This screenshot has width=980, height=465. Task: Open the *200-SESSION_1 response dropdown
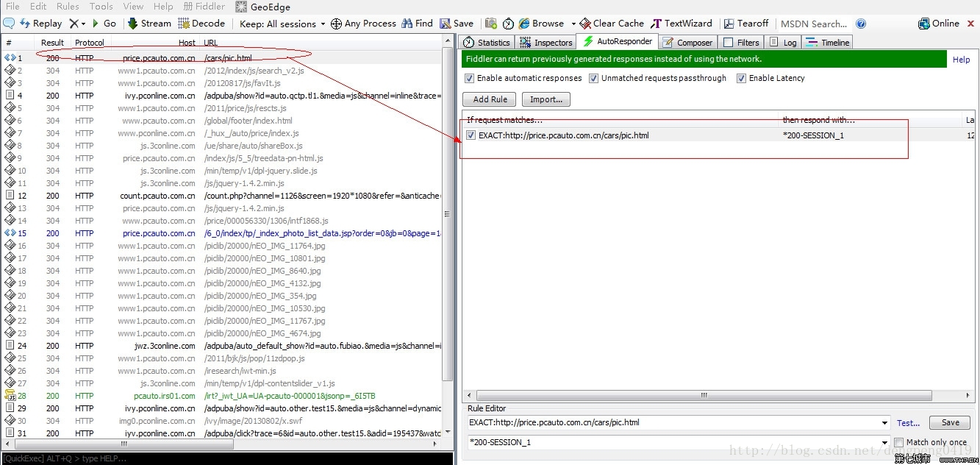pos(884,442)
